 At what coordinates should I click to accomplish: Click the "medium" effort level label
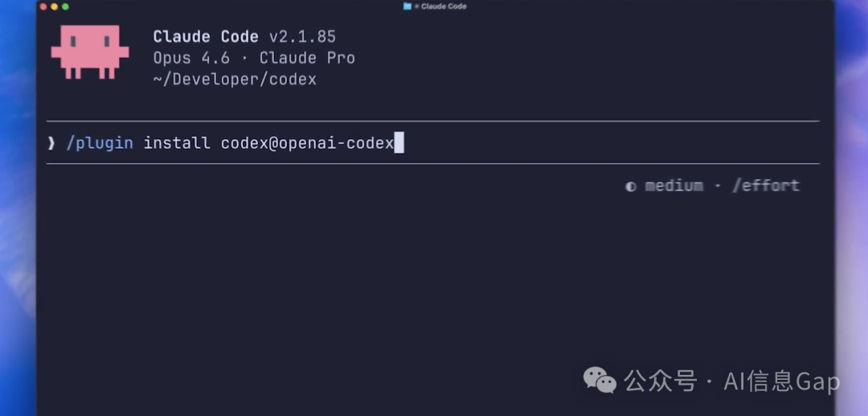click(674, 186)
